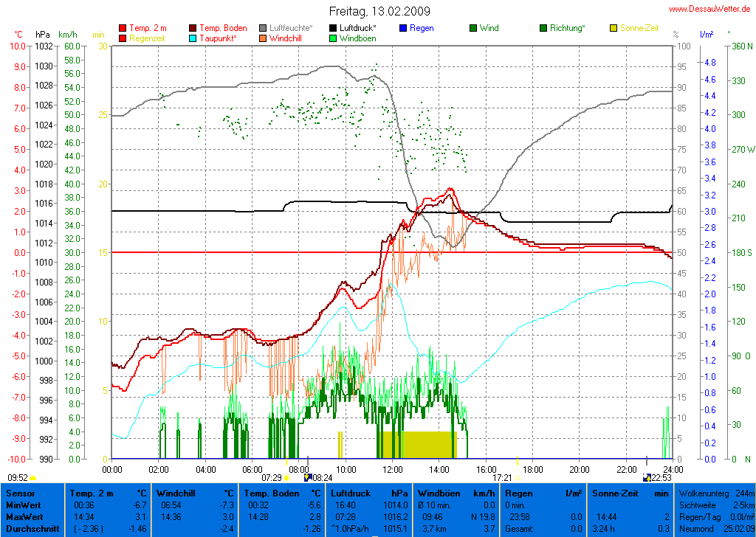The height and width of the screenshot is (537, 756).
Task: Click the black Luftdruck legend square
Action: coord(333,28)
